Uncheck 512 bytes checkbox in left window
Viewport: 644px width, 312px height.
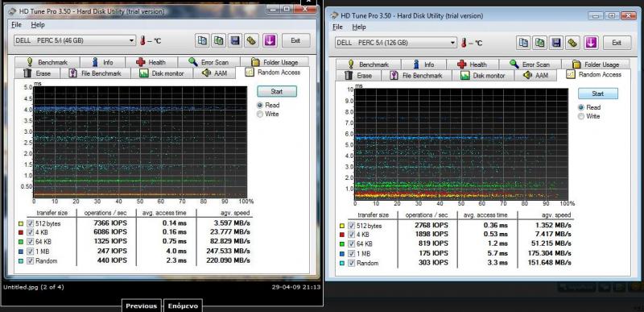click(x=30, y=223)
